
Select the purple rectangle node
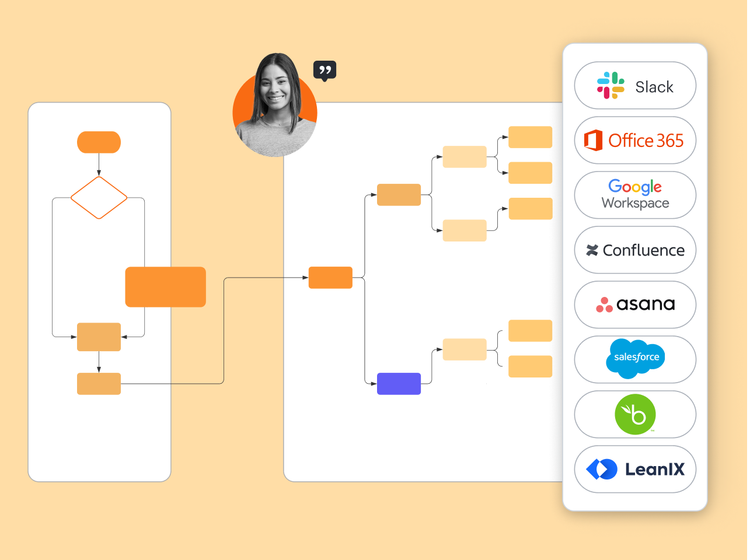[x=399, y=384]
